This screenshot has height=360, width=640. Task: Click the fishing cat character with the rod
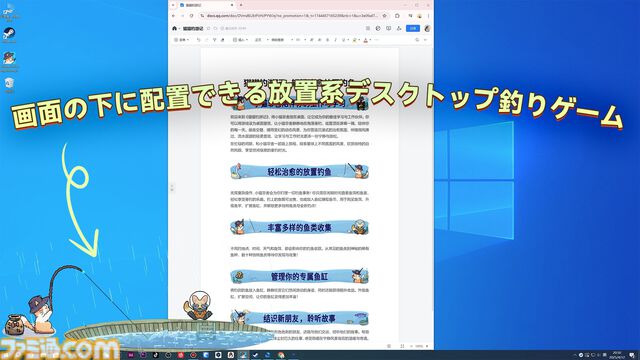(x=42, y=314)
